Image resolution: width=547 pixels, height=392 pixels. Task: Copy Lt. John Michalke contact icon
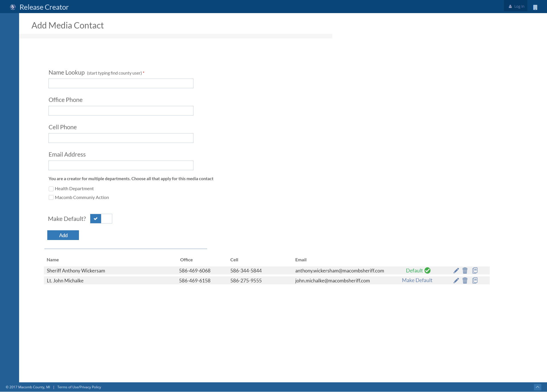coord(475,280)
